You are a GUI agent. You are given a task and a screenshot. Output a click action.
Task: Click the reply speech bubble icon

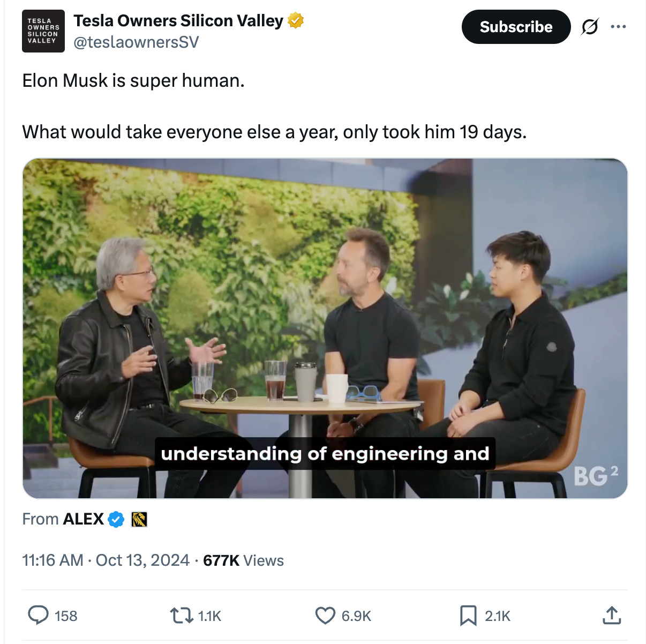click(38, 615)
